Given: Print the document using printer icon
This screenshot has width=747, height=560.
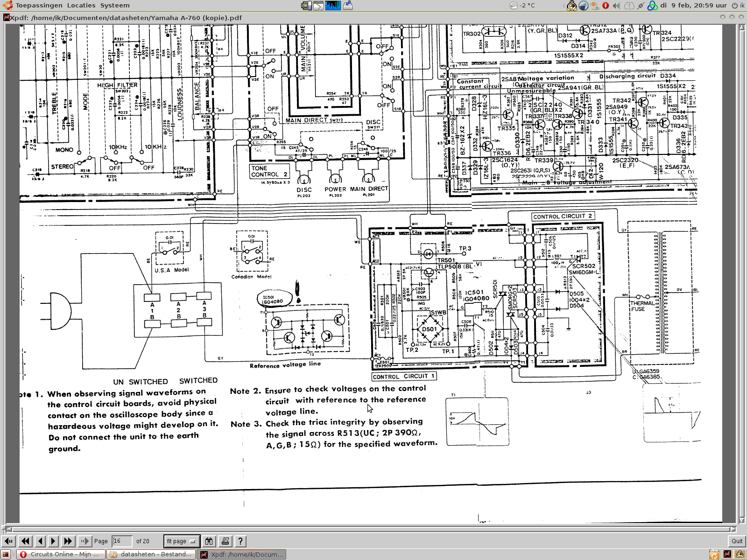Looking at the screenshot, I should coord(225,541).
